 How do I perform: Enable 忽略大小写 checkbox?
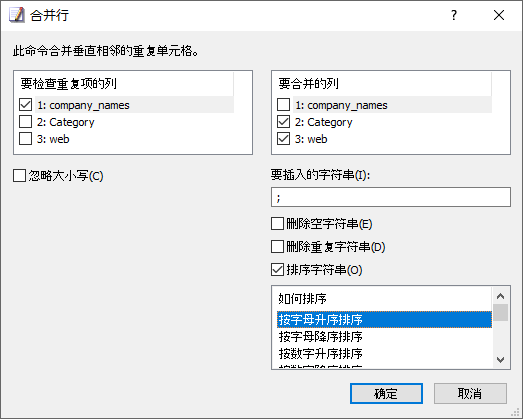(x=19, y=176)
